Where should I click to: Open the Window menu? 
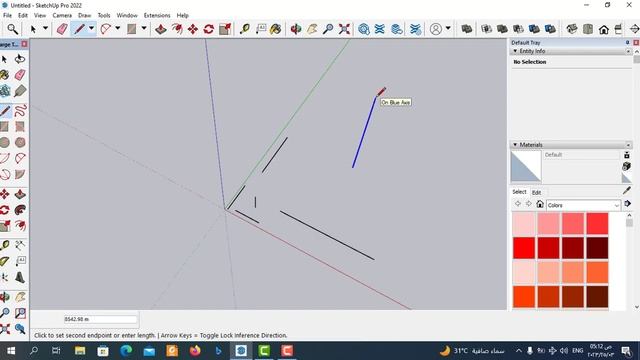pos(127,16)
